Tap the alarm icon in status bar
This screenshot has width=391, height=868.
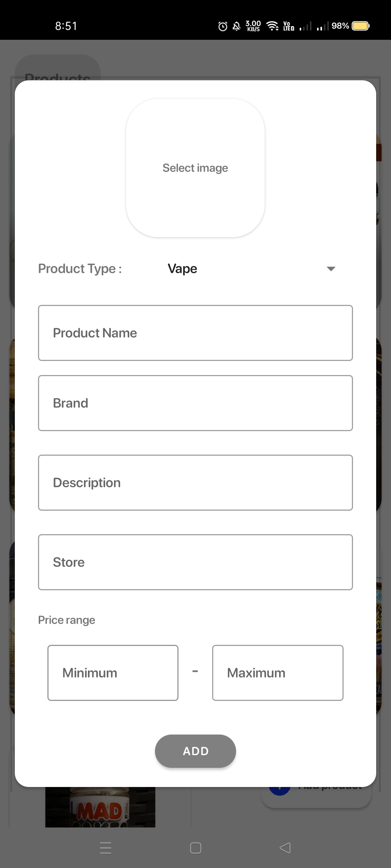223,26
